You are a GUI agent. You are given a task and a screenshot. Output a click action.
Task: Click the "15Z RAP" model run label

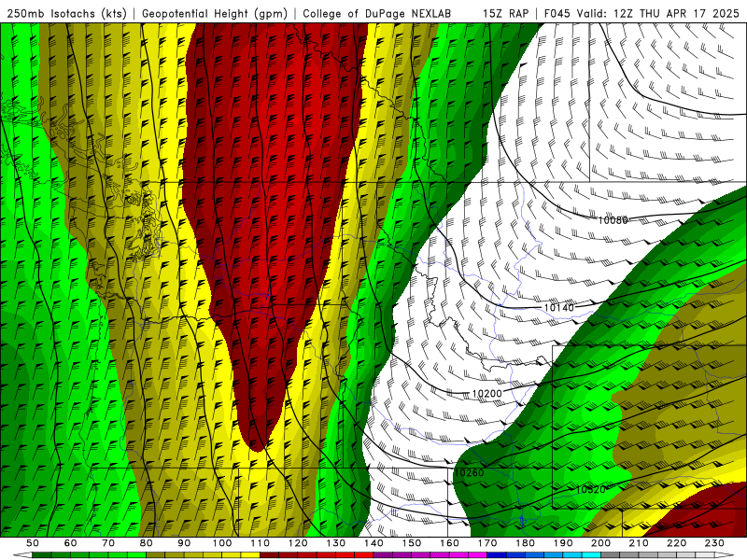pos(505,13)
